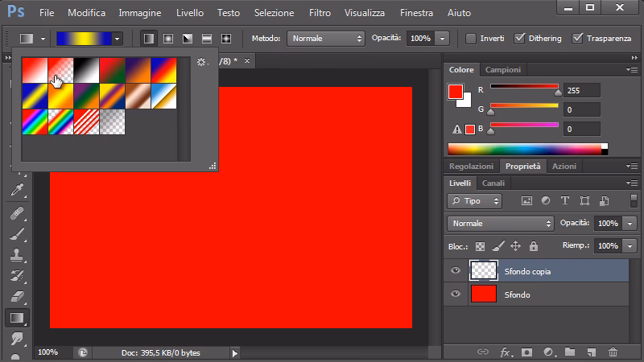Switch to the Campioni tab
Image resolution: width=644 pixels, height=362 pixels.
(502, 70)
